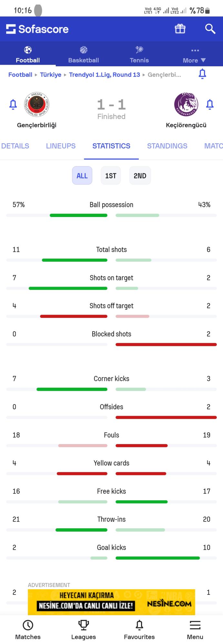Open Favourites in bottom navigation
The width and height of the screenshot is (223, 644).
[139, 630]
